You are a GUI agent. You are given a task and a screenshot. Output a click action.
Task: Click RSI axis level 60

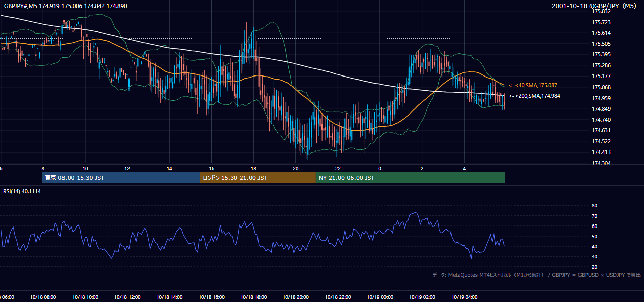(594, 226)
